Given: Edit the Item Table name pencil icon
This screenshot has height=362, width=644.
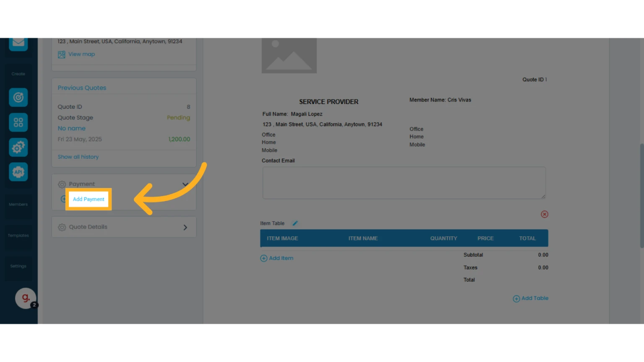Looking at the screenshot, I should coord(295,223).
